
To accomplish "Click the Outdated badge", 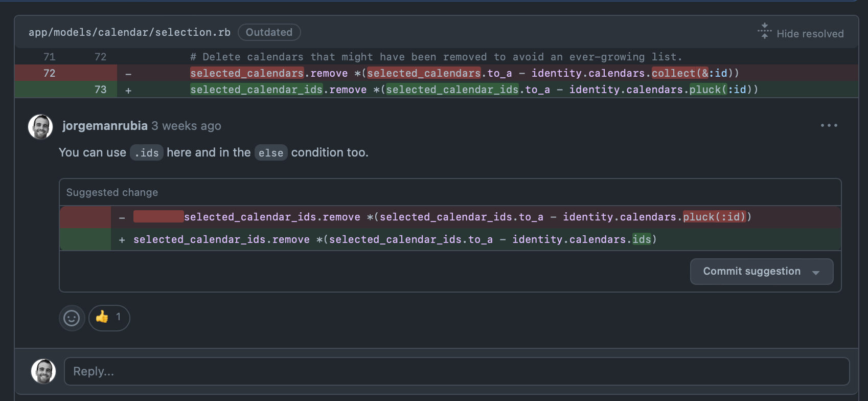I will pos(269,32).
